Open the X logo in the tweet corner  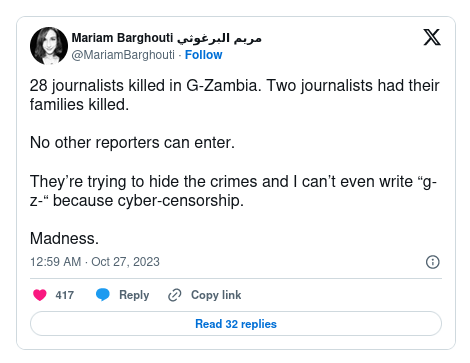pos(432,37)
